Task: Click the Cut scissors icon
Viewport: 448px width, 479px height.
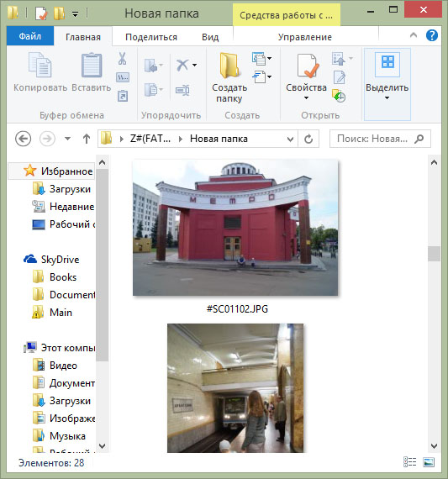Action: point(122,58)
